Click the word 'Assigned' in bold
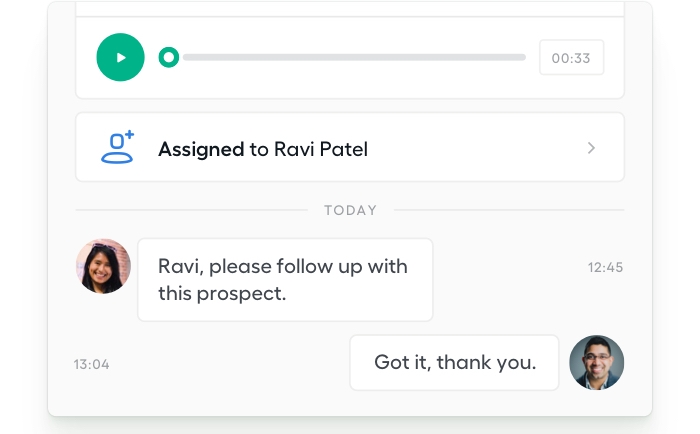Viewport: 700px width, 434px height. [x=201, y=149]
